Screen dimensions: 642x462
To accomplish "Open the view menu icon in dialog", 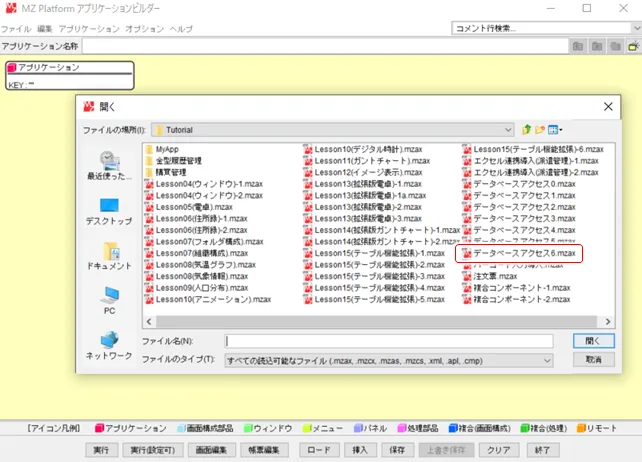I will [x=555, y=130].
